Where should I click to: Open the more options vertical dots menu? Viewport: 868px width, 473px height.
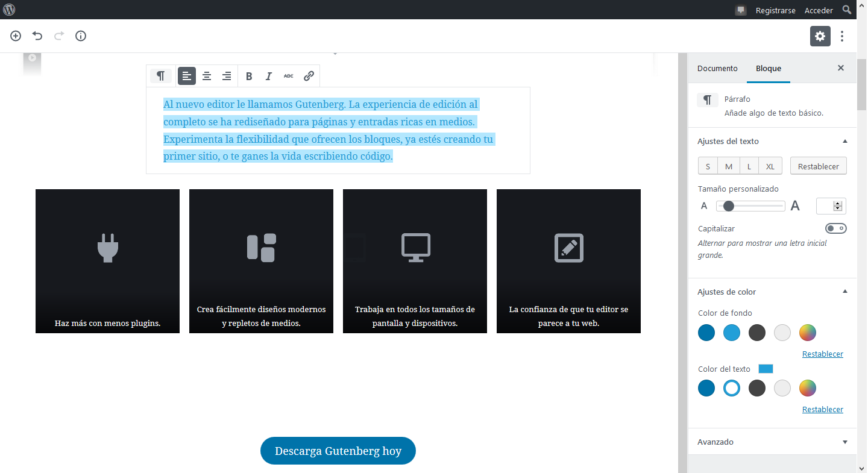pyautogui.click(x=842, y=36)
